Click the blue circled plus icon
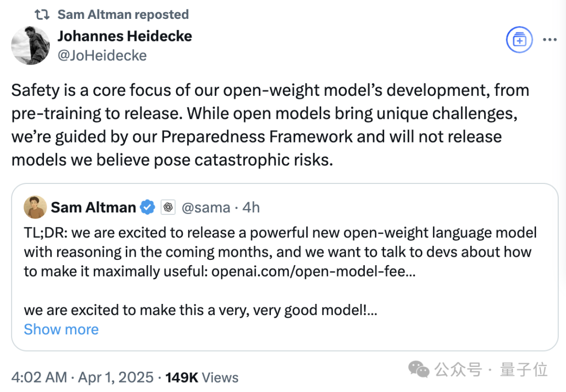 point(519,40)
